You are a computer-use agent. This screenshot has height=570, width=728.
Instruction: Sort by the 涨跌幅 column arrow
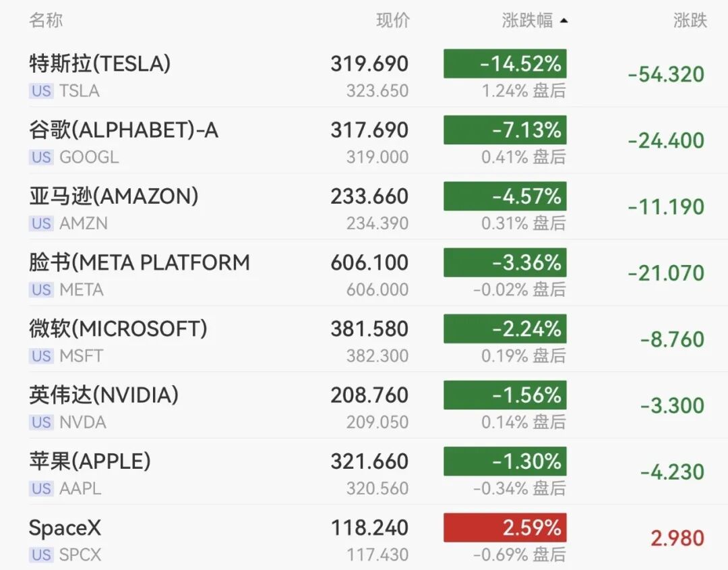[564, 20]
